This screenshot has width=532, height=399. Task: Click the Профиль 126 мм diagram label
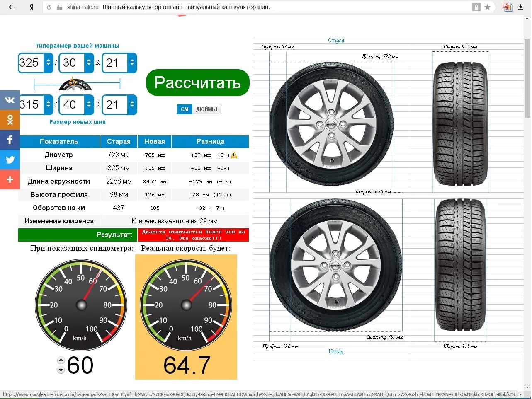(280, 346)
